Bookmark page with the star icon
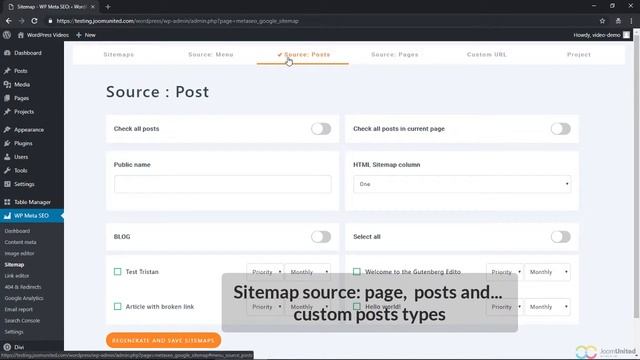The image size is (640, 360). coord(602,21)
